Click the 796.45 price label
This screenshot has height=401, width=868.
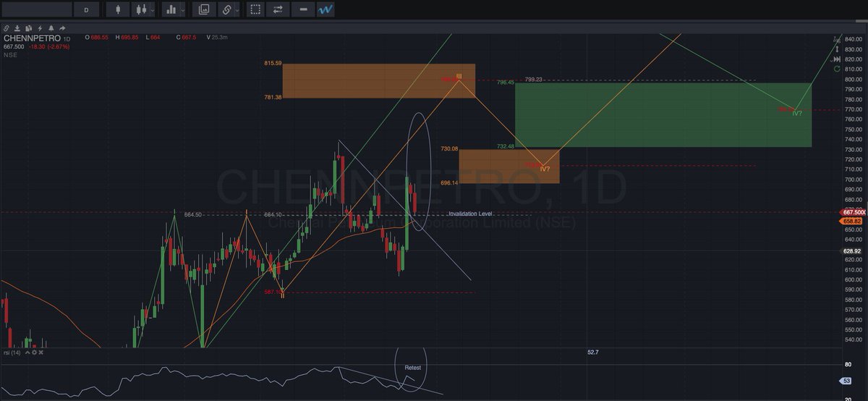point(506,83)
